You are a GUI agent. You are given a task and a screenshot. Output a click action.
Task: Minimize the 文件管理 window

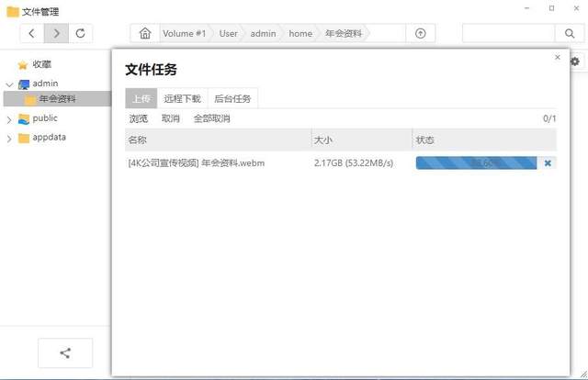point(526,8)
